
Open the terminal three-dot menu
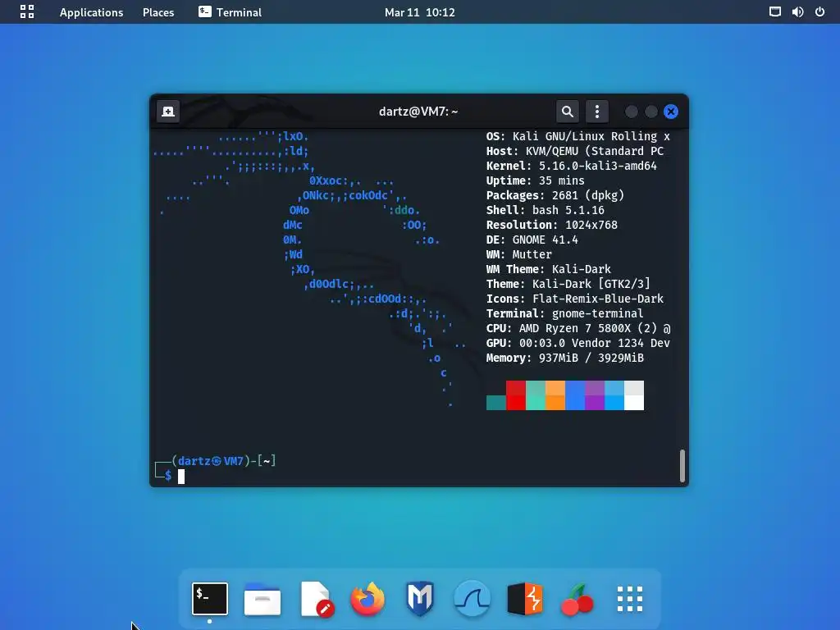pos(597,112)
